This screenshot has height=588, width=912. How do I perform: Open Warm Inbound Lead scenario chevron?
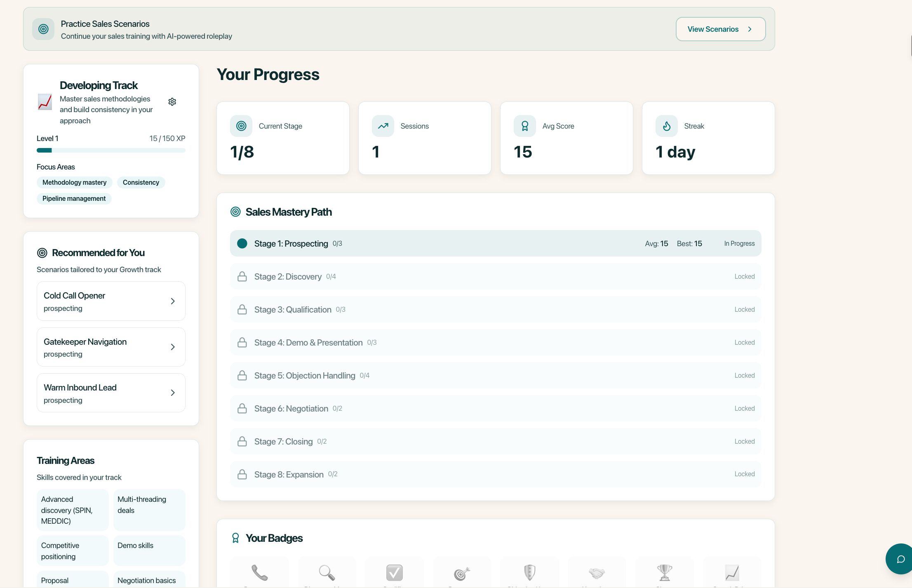173,393
